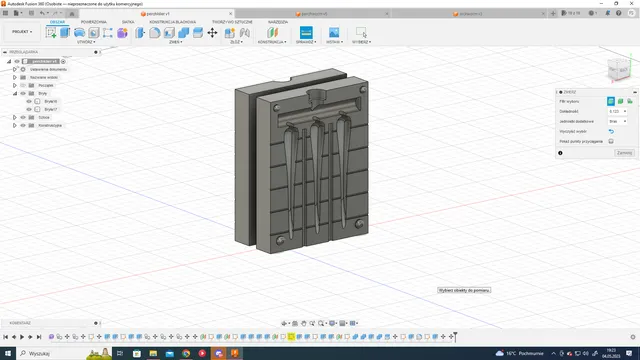The height and width of the screenshot is (360, 640).
Task: Select the Create Form purple icon
Action: coord(122,33)
